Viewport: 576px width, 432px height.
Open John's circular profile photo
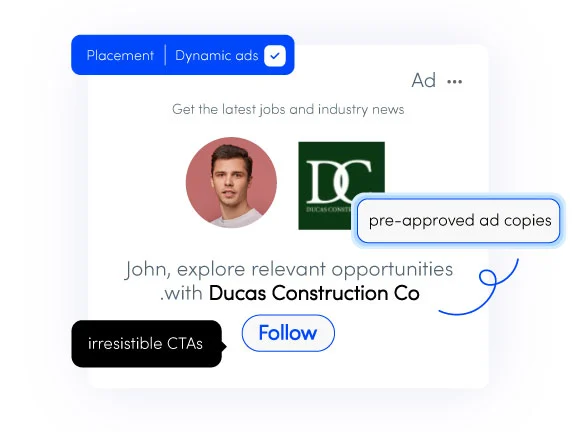coord(231,183)
